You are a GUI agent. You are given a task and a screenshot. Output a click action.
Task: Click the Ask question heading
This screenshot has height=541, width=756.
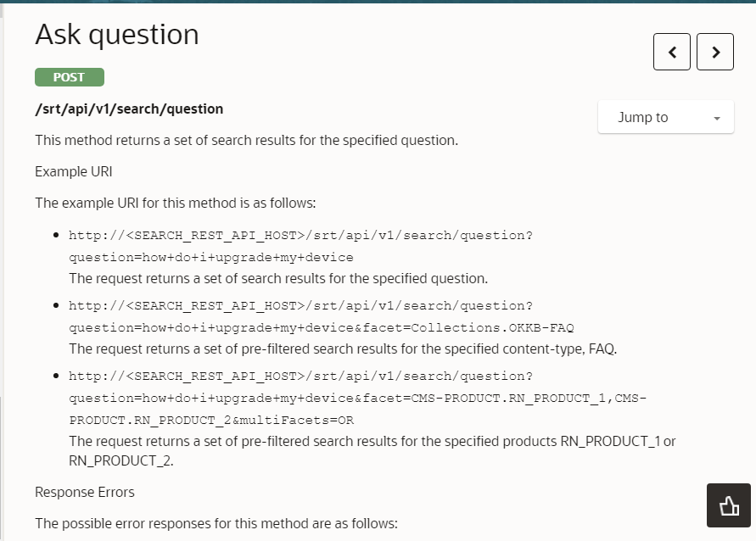click(117, 35)
